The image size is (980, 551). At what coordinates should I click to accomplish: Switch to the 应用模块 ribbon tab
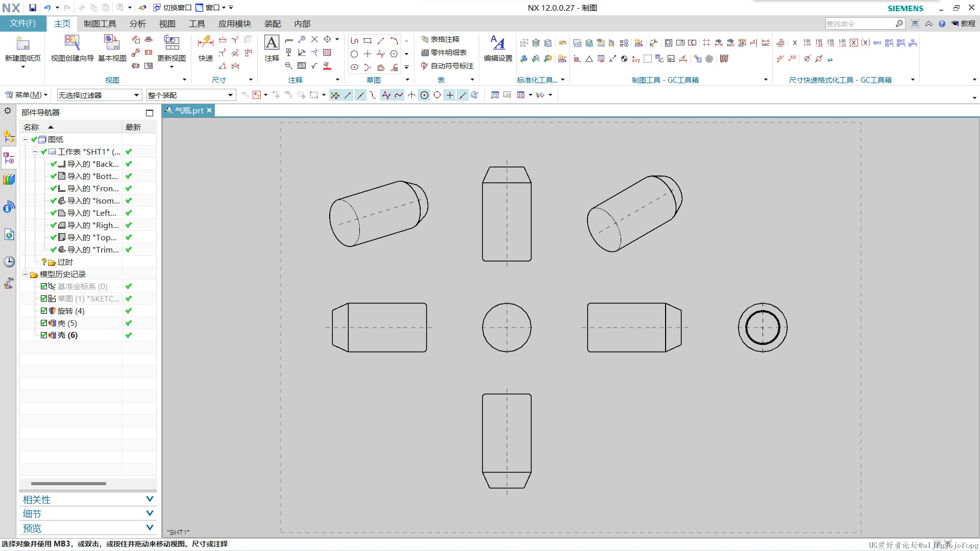click(235, 24)
